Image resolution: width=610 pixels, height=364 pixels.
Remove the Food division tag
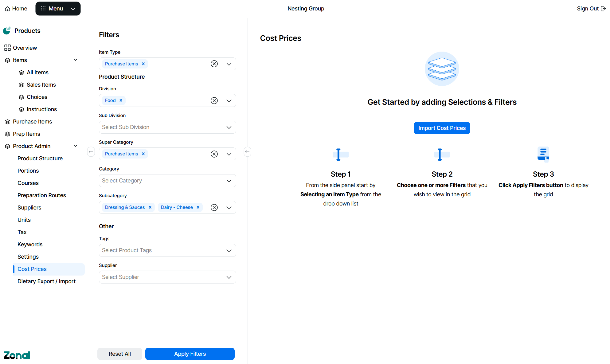121,100
